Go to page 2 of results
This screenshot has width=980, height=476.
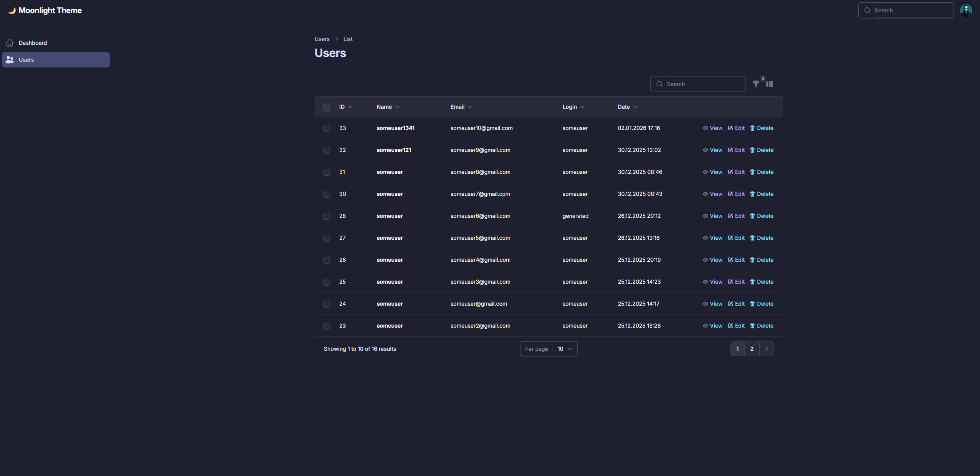752,349
